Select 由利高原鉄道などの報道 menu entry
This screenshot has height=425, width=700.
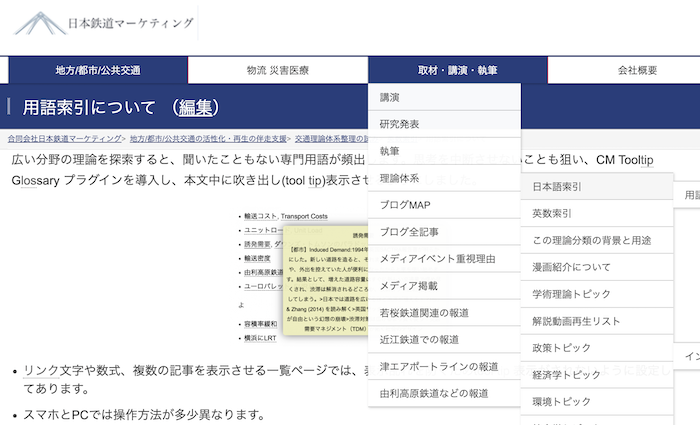[x=444, y=393]
